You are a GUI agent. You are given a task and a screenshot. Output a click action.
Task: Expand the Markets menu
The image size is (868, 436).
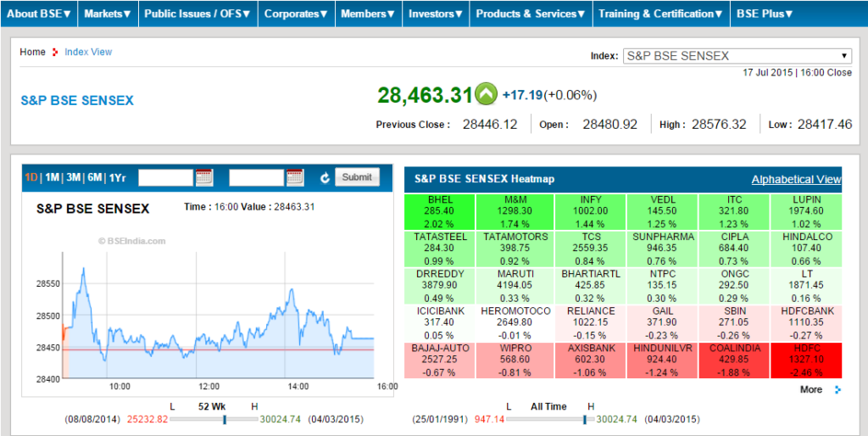click(x=108, y=14)
